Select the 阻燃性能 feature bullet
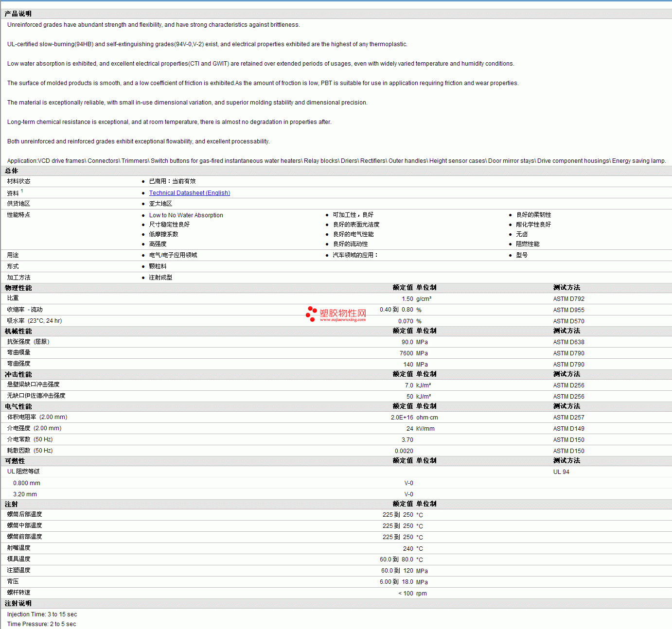672x629 pixels. click(528, 244)
